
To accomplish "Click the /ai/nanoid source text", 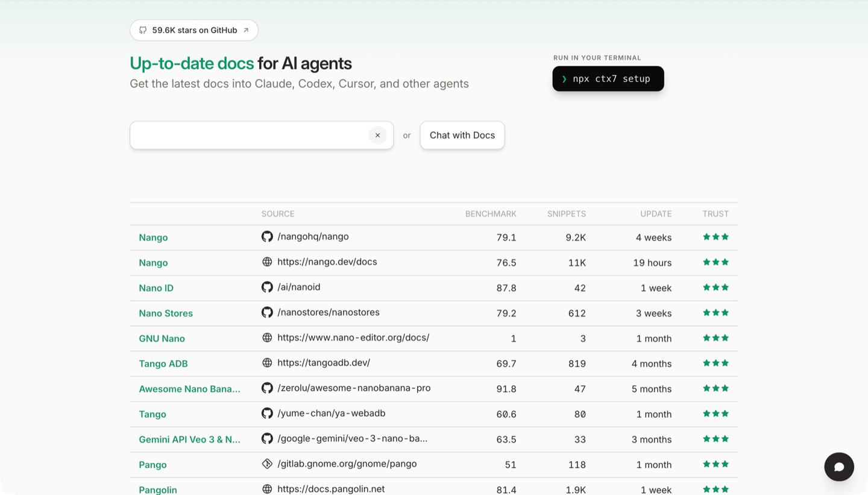I will (x=299, y=287).
